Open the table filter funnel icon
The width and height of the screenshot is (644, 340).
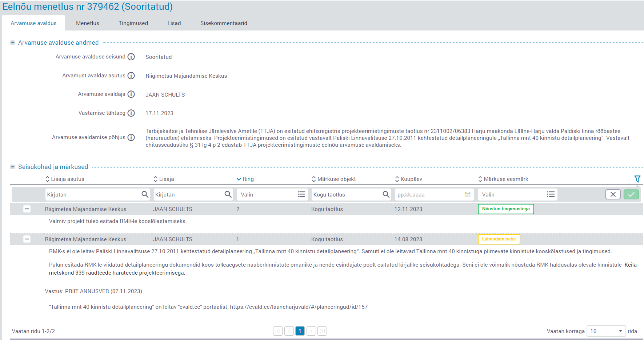pos(637,179)
